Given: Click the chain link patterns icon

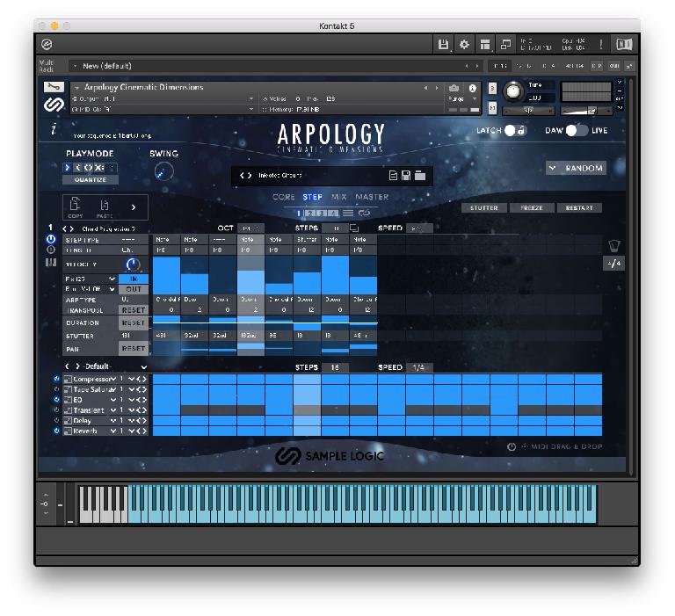Looking at the screenshot, I should pos(364,213).
